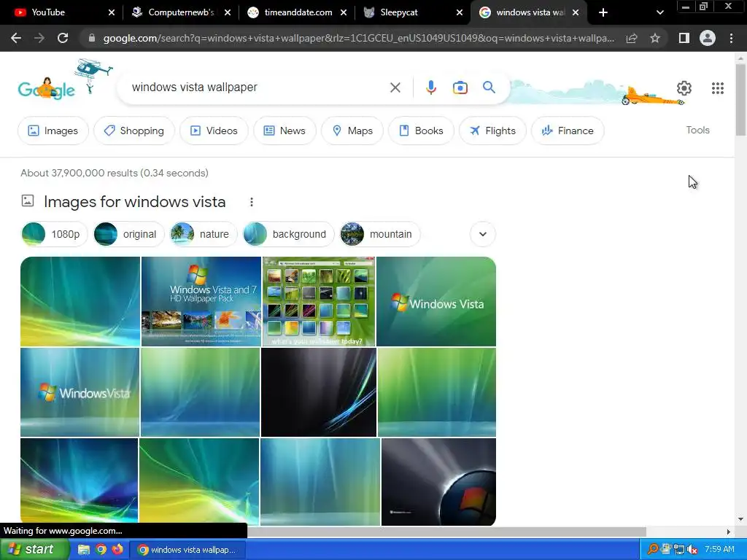Open the wallpaper grid collection thumbnail
The height and width of the screenshot is (560, 747).
319,301
